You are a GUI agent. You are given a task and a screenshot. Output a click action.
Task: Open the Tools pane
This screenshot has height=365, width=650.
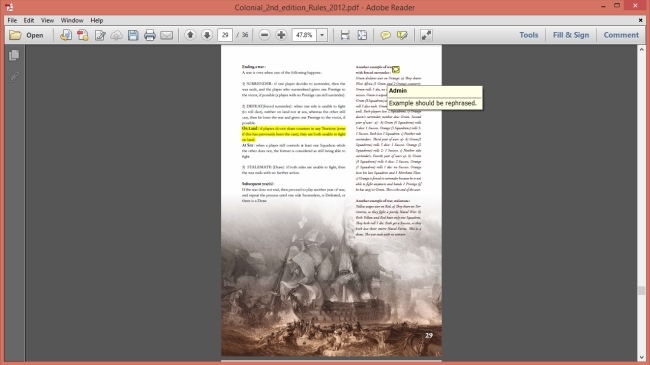point(529,35)
